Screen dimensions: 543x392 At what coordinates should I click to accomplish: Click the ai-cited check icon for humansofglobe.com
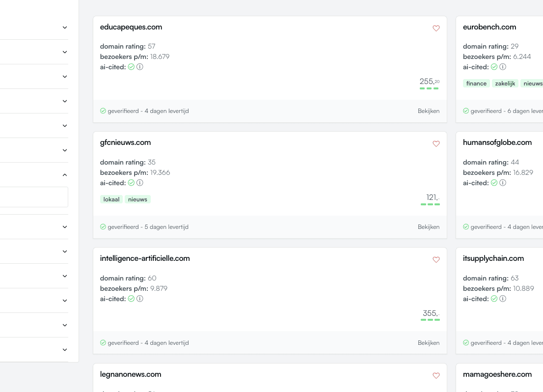click(494, 183)
